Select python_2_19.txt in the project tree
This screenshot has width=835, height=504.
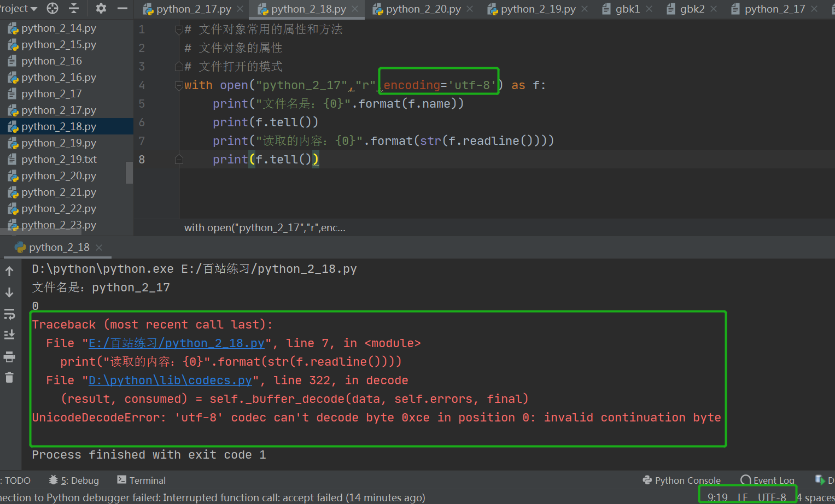(59, 160)
